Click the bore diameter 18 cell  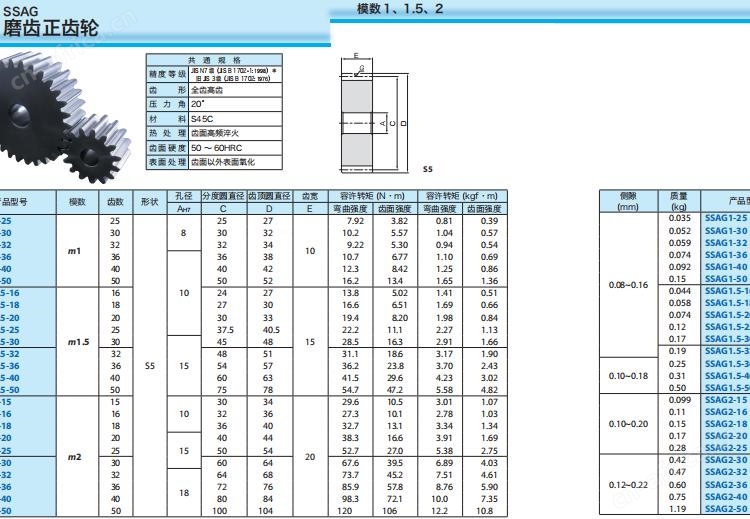(184, 493)
